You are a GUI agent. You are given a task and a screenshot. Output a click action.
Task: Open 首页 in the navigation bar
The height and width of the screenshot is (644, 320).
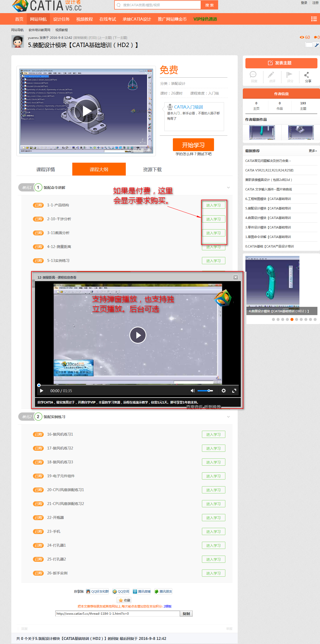[19, 19]
